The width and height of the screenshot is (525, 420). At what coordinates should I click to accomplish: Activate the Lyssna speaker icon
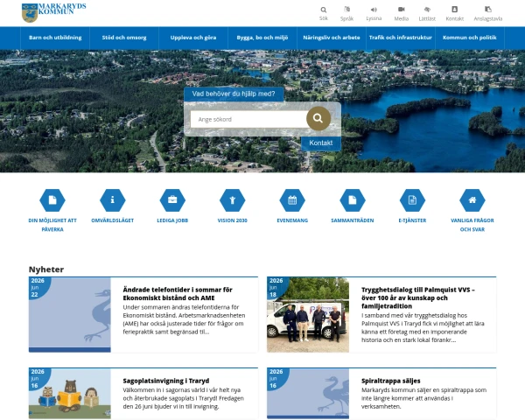click(374, 10)
